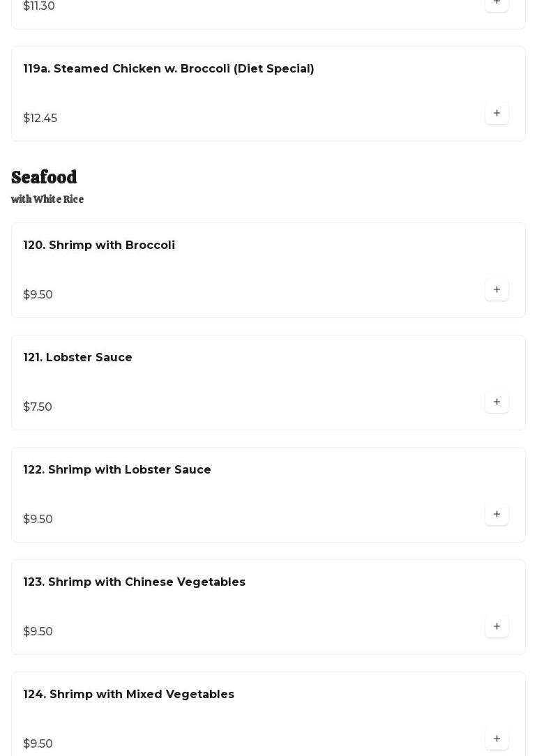
Task: Click plus icon for the $11.30 item
Action: (x=497, y=4)
